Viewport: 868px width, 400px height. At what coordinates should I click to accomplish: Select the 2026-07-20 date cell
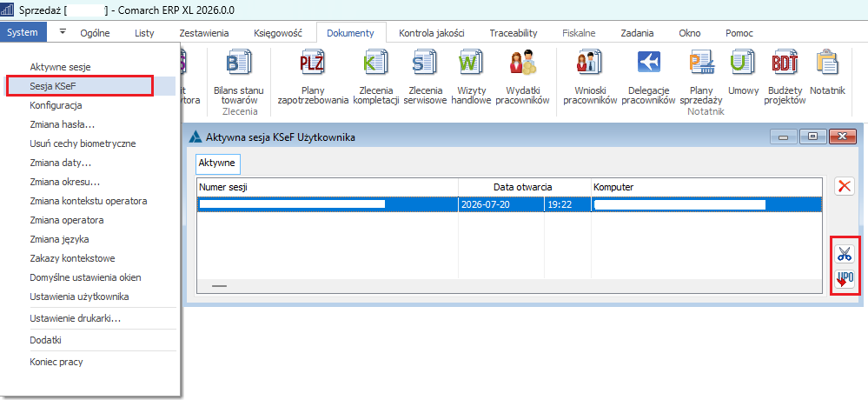pyautogui.click(x=501, y=204)
